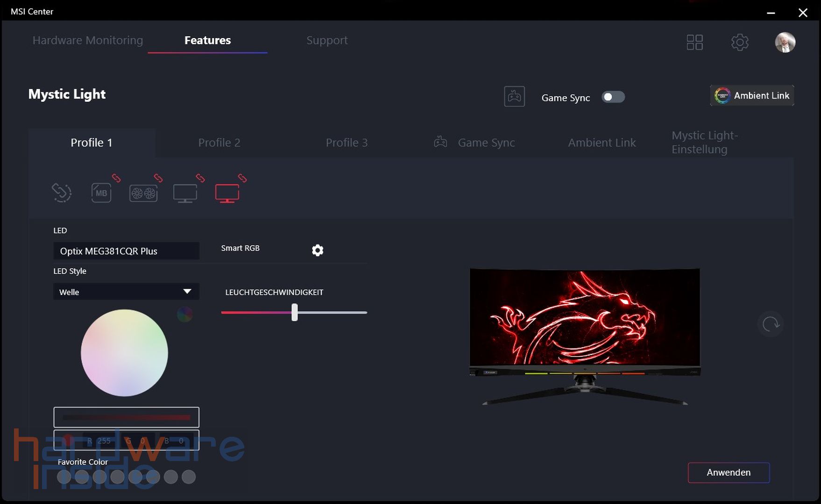Click the rotate preview icon beside the monitor
The image size is (821, 504).
pos(771,324)
